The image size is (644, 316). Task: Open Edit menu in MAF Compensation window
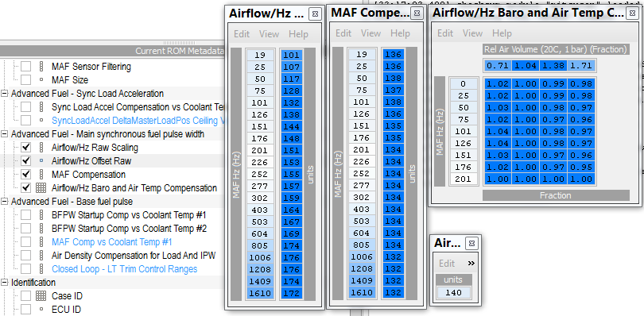pos(343,33)
